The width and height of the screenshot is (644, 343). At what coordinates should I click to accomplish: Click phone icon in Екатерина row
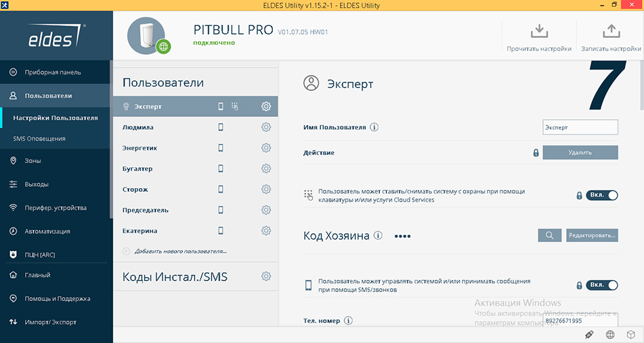(x=221, y=231)
